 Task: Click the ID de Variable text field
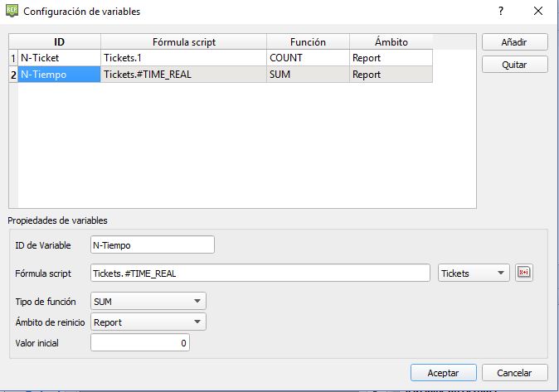pos(152,245)
